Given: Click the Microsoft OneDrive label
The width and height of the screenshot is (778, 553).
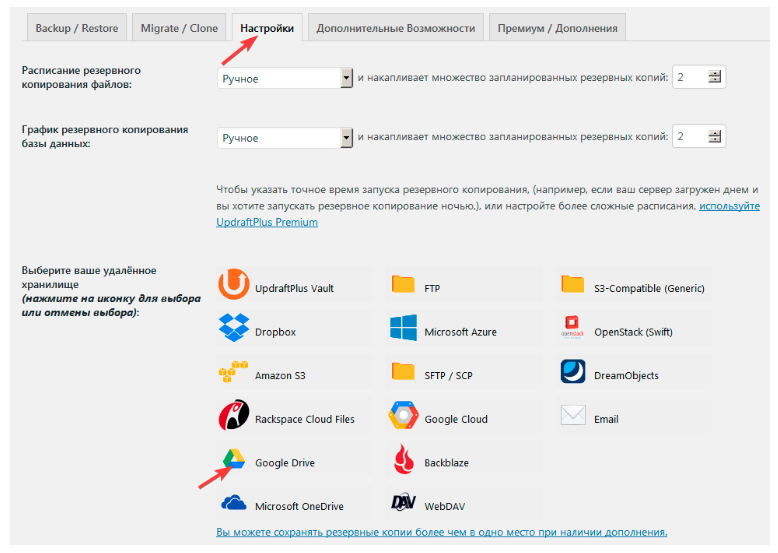Looking at the screenshot, I should pos(299,506).
